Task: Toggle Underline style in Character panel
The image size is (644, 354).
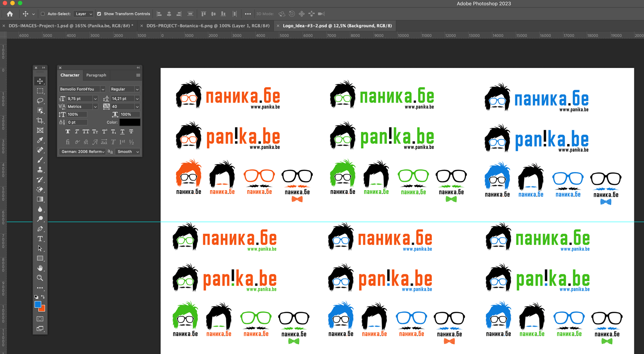Action: [122, 132]
